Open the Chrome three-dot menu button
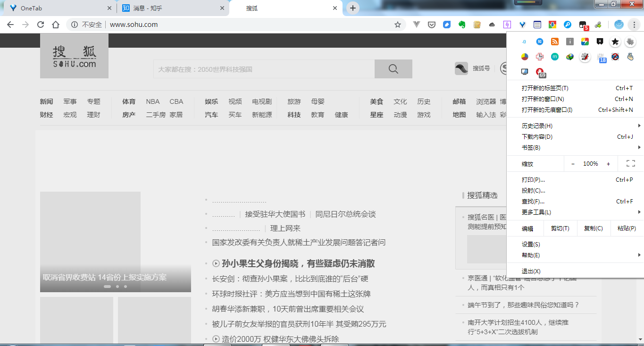This screenshot has height=346, width=644. (x=634, y=25)
